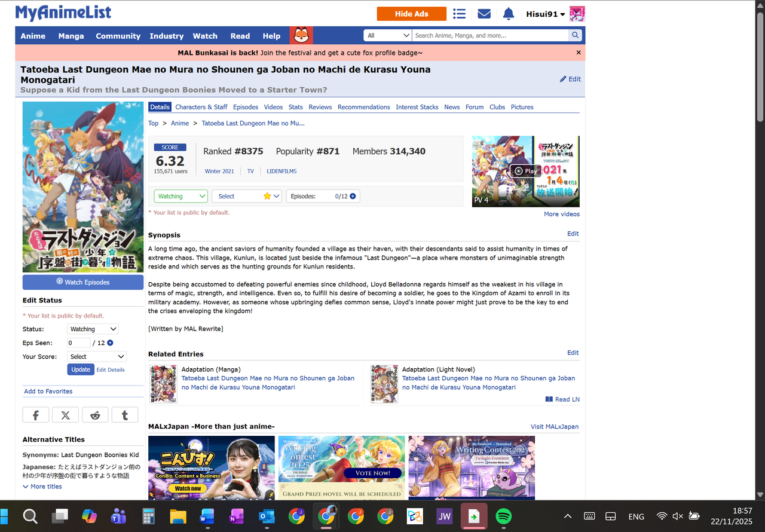This screenshot has width=765, height=532.
Task: Open the Read navigation menu
Action: [240, 36]
